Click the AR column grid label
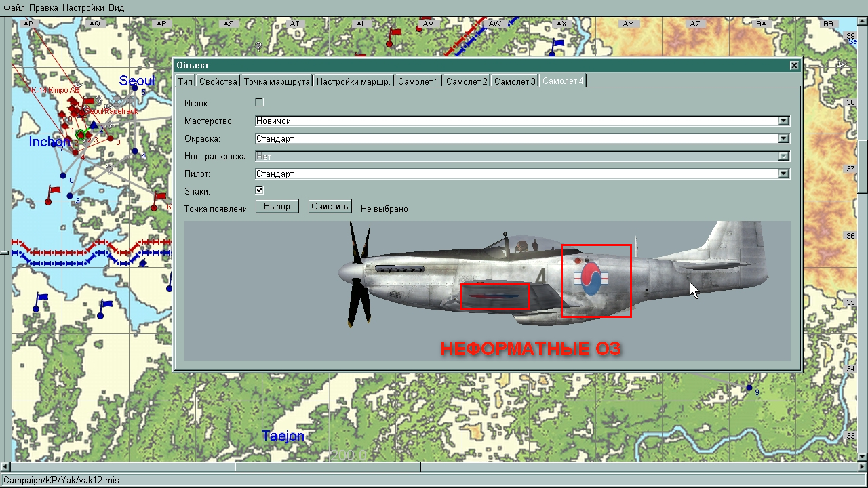The height and width of the screenshot is (488, 868). (161, 24)
